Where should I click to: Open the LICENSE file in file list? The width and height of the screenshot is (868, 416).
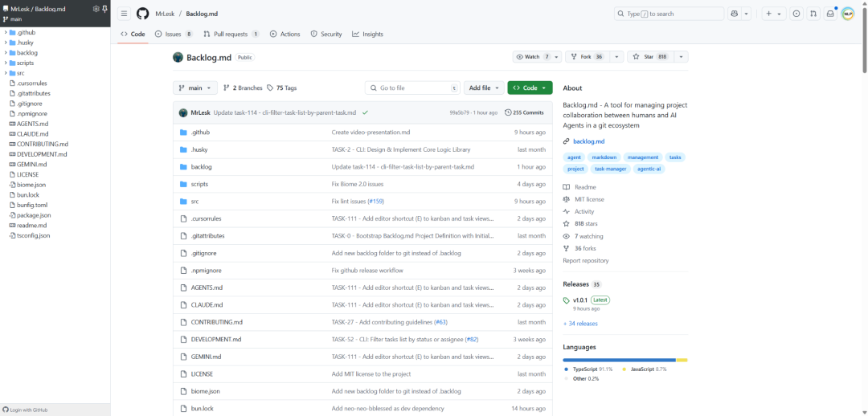202,374
